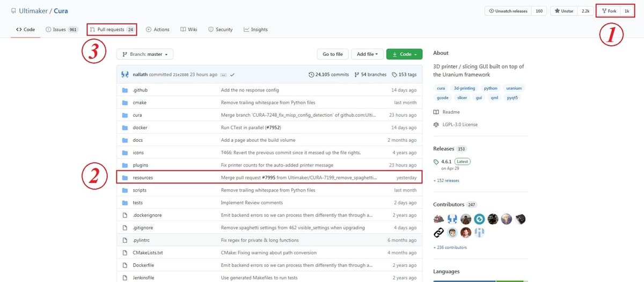Image resolution: width=644 pixels, height=282 pixels.
Task: Switch to the Code tab
Action: coord(25,30)
